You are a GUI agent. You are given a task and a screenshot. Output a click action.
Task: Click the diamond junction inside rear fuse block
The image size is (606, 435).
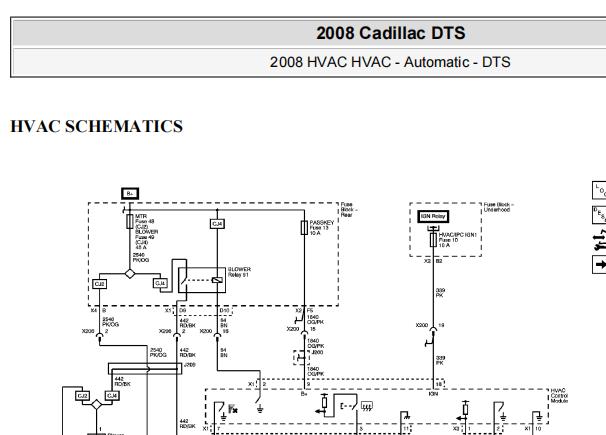tap(130, 274)
